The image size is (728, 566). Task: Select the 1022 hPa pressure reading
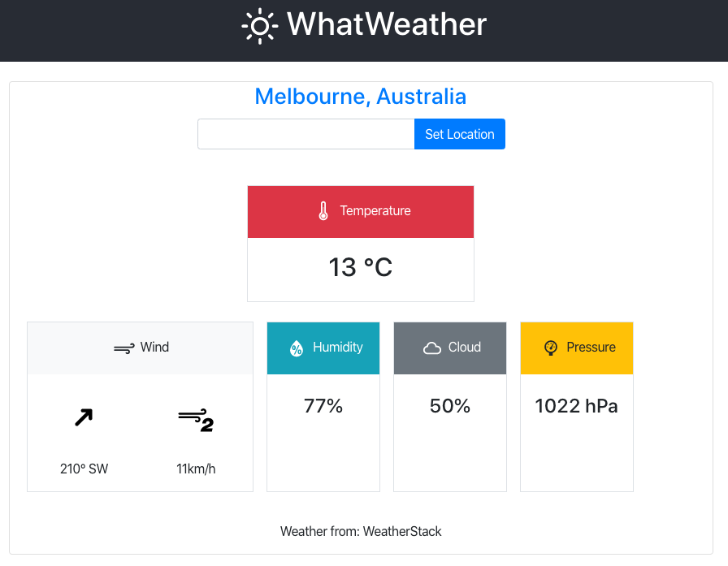[x=576, y=406]
